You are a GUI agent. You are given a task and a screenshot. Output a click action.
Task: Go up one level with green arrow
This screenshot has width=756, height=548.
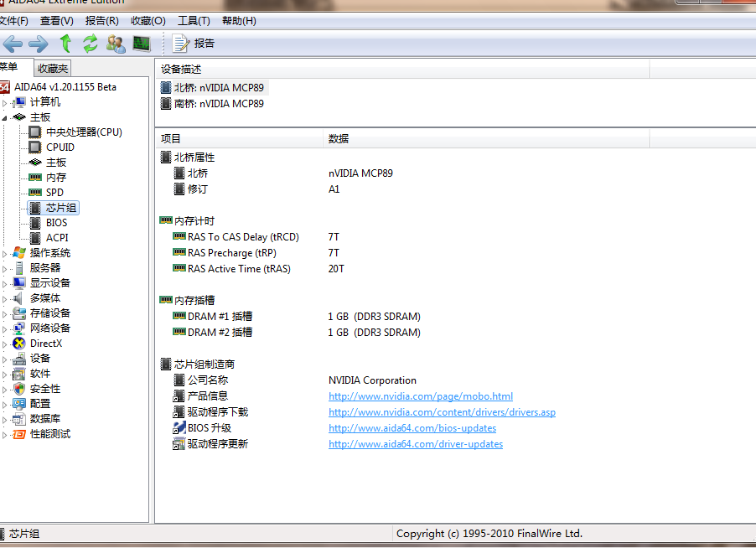pyautogui.click(x=65, y=44)
